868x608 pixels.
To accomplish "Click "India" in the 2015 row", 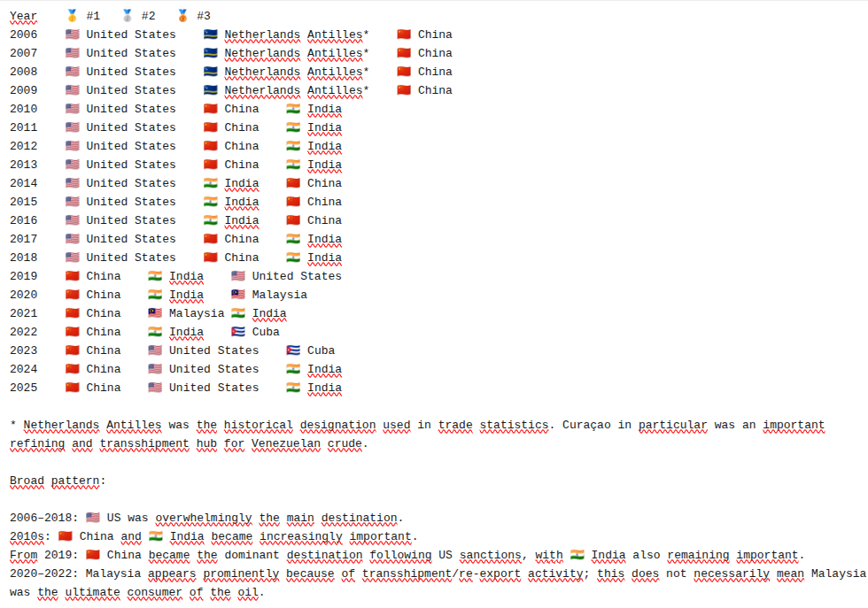I will 241,202.
